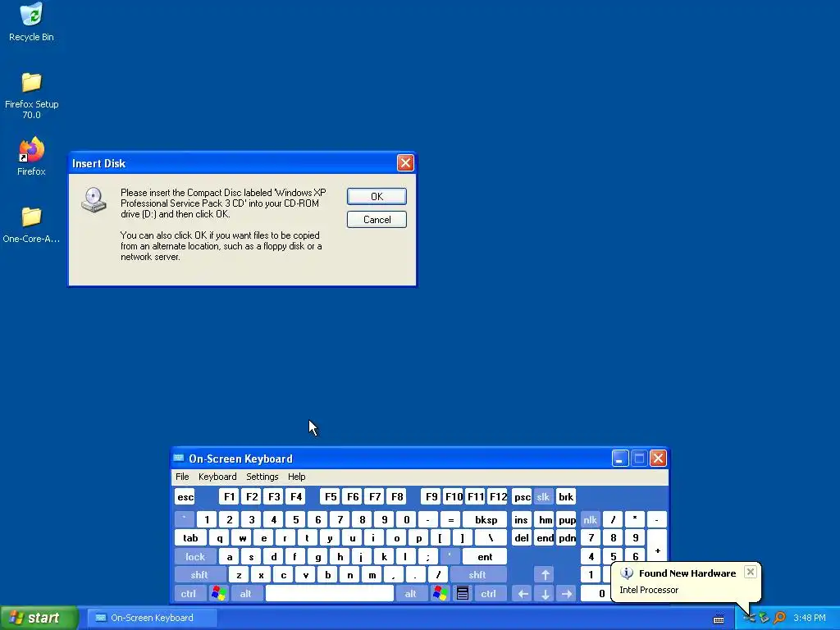Click the keyboard icon in taskbar
This screenshot has height=630, width=840.
click(719, 619)
